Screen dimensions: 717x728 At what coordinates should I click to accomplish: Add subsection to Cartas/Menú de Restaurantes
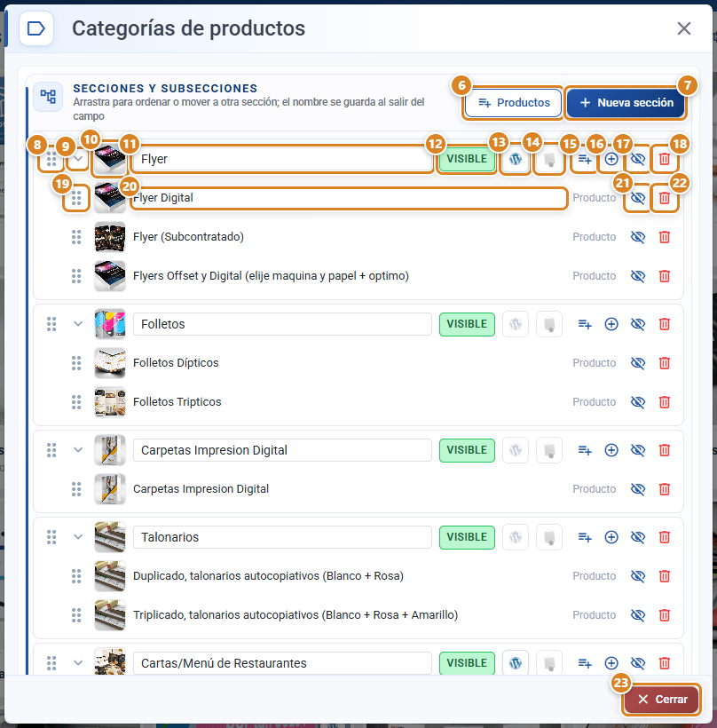click(611, 663)
